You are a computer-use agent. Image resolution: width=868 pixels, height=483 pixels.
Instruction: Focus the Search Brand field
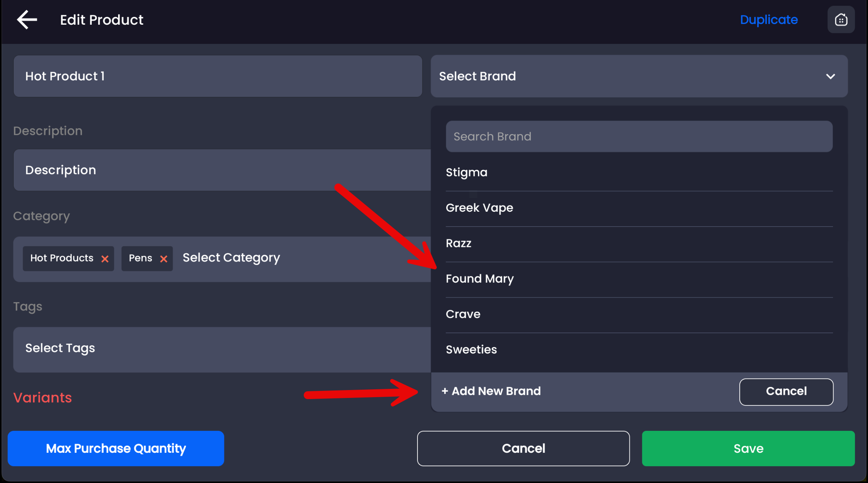(x=639, y=136)
